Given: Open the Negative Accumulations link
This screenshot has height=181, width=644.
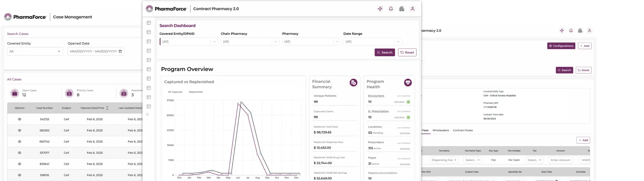Looking at the screenshot, I should tap(383, 173).
